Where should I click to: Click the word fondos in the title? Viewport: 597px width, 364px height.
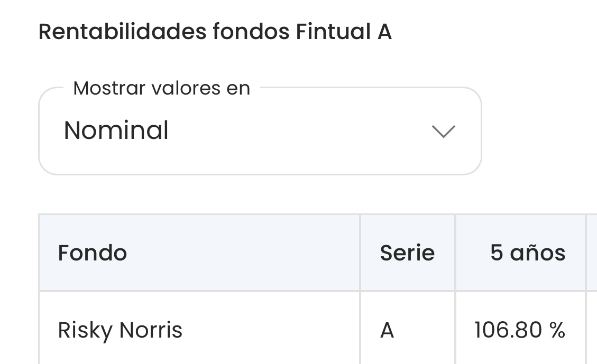click(x=251, y=32)
